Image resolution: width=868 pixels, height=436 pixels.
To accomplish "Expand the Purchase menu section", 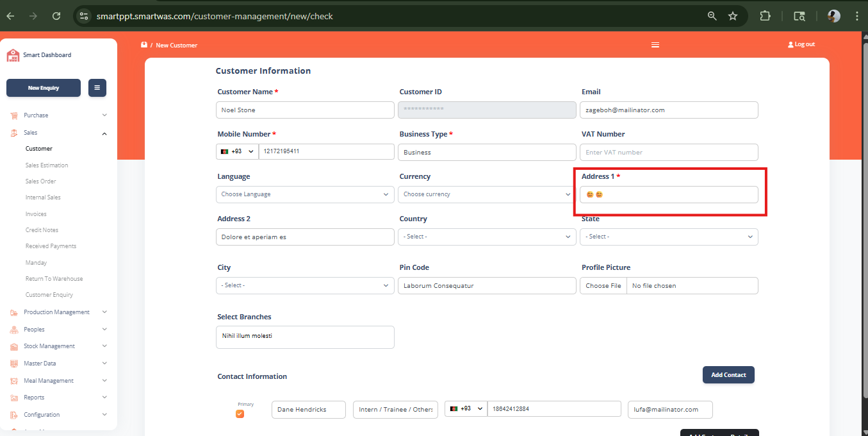I will [x=58, y=115].
